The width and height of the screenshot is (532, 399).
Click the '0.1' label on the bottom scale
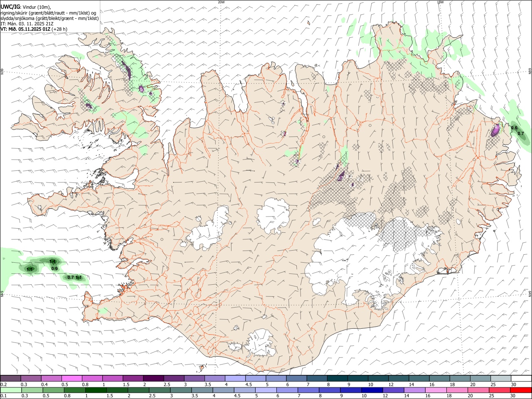pos(4,396)
